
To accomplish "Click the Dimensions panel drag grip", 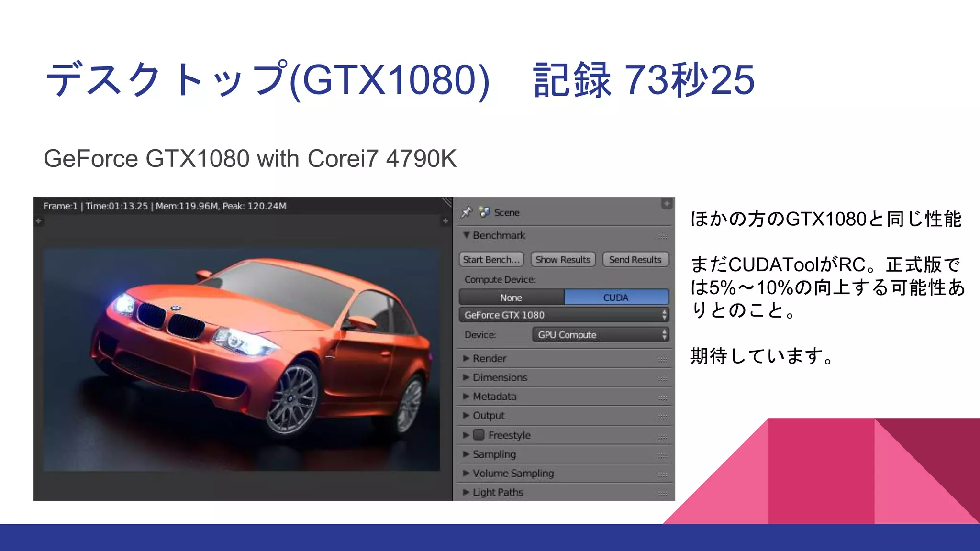I will (662, 378).
